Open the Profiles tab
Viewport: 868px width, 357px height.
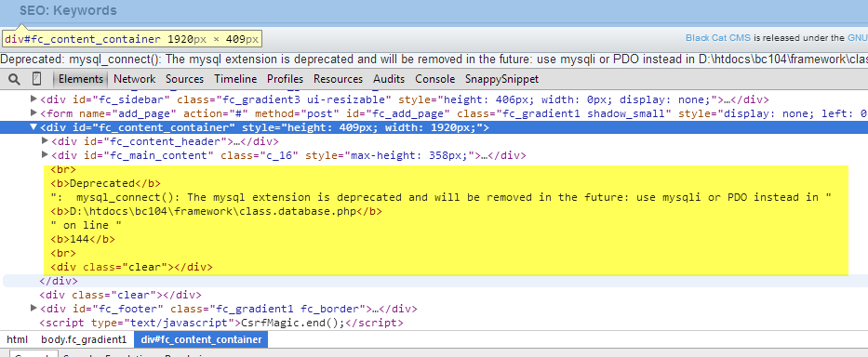pos(285,79)
